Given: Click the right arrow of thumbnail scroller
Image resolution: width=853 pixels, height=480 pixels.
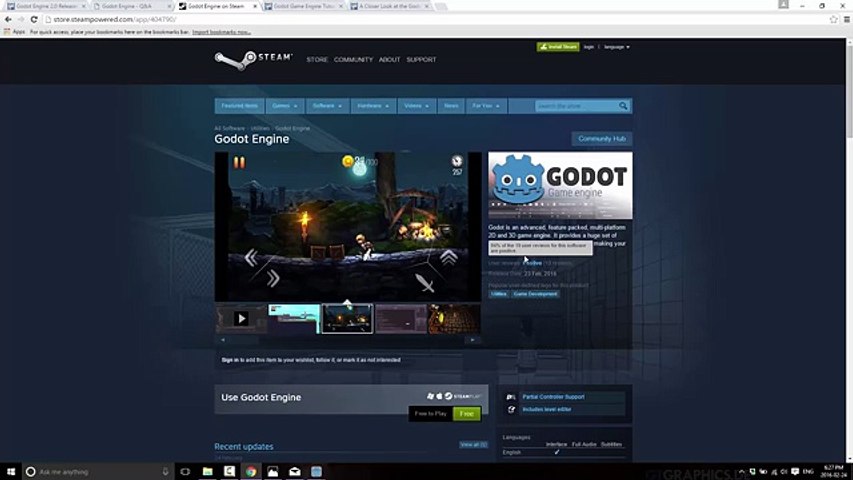Looking at the screenshot, I should click(472, 340).
